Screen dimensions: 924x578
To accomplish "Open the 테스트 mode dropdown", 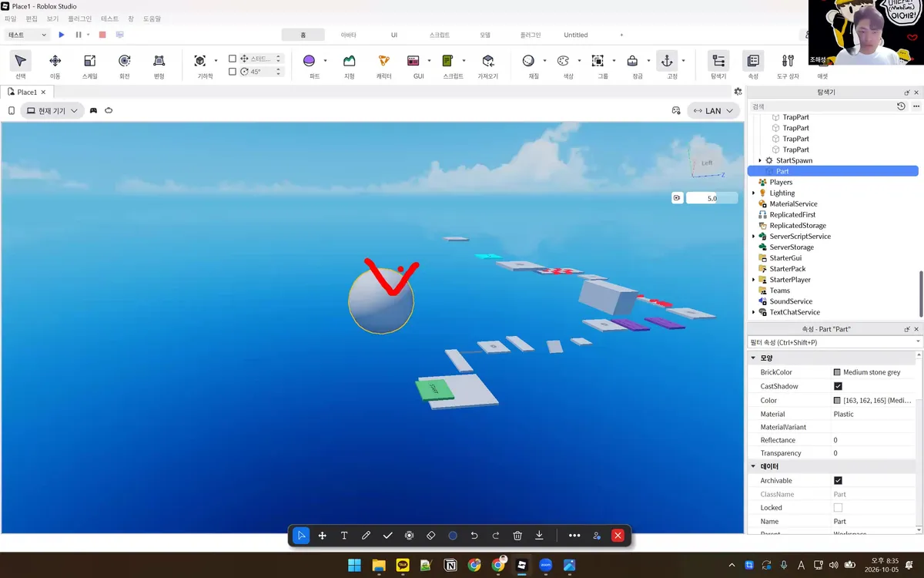I will pyautogui.click(x=28, y=35).
